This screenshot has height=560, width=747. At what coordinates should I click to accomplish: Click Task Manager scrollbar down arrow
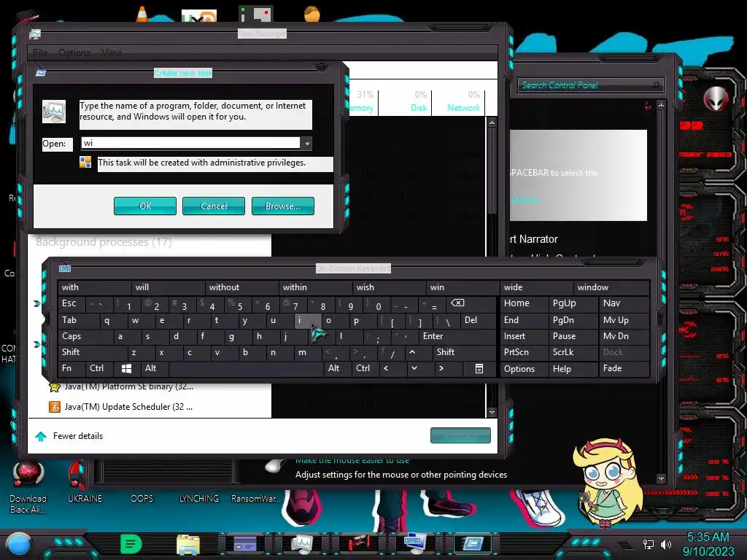coord(492,413)
